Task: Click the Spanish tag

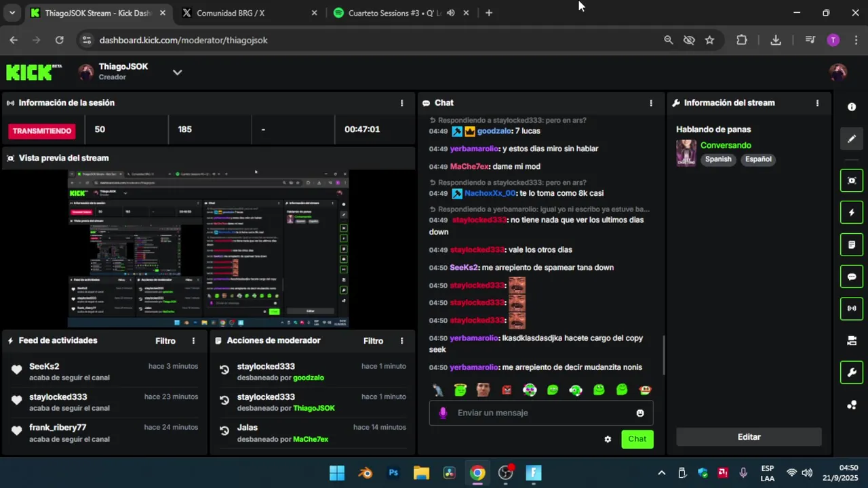Action: click(x=718, y=159)
